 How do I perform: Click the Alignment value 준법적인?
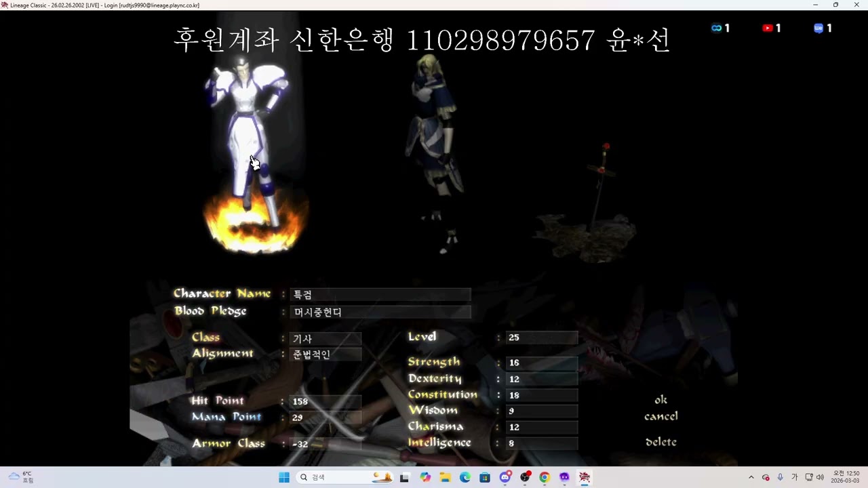click(325, 354)
